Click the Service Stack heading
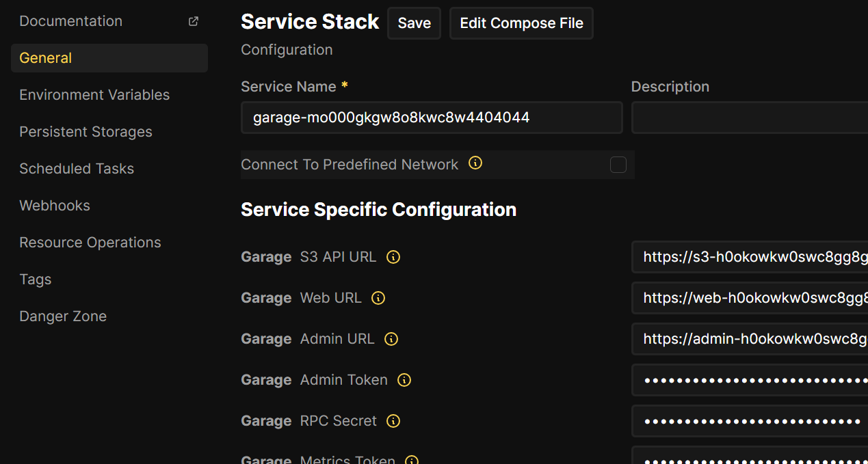 [x=310, y=22]
